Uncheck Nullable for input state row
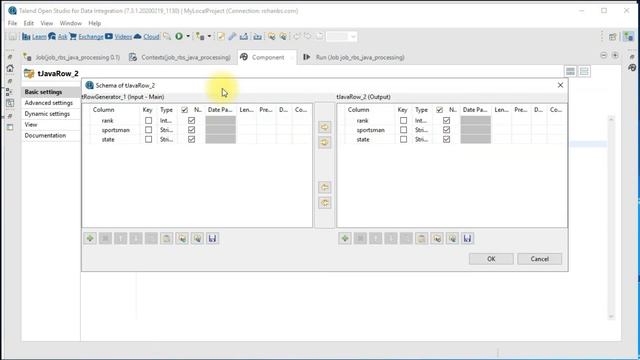Image resolution: width=640 pixels, height=360 pixels. [191, 139]
